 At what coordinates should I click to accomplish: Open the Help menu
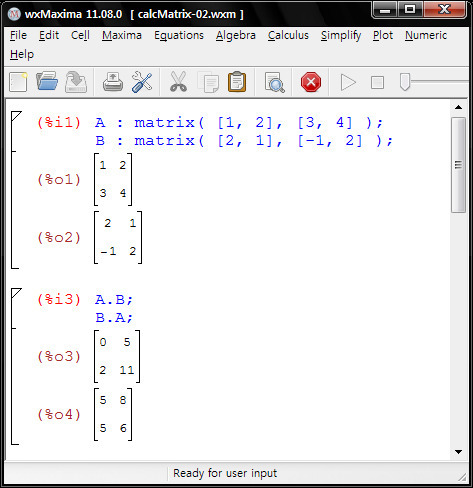(x=22, y=54)
